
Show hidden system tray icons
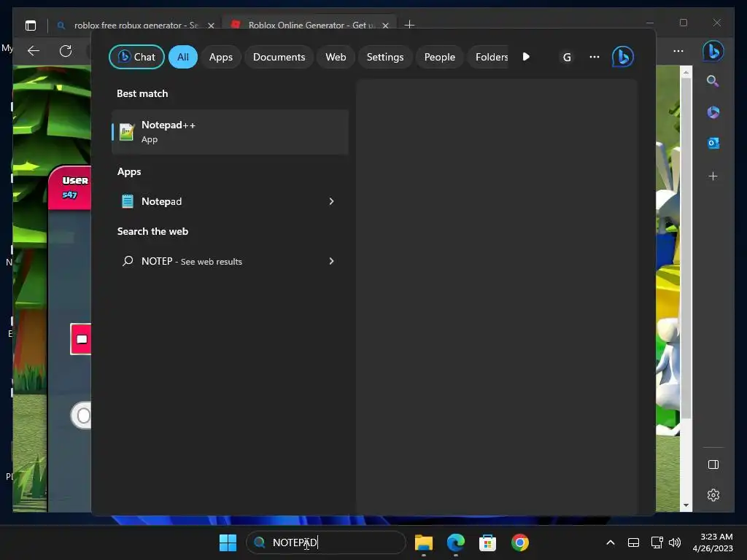coord(611,542)
